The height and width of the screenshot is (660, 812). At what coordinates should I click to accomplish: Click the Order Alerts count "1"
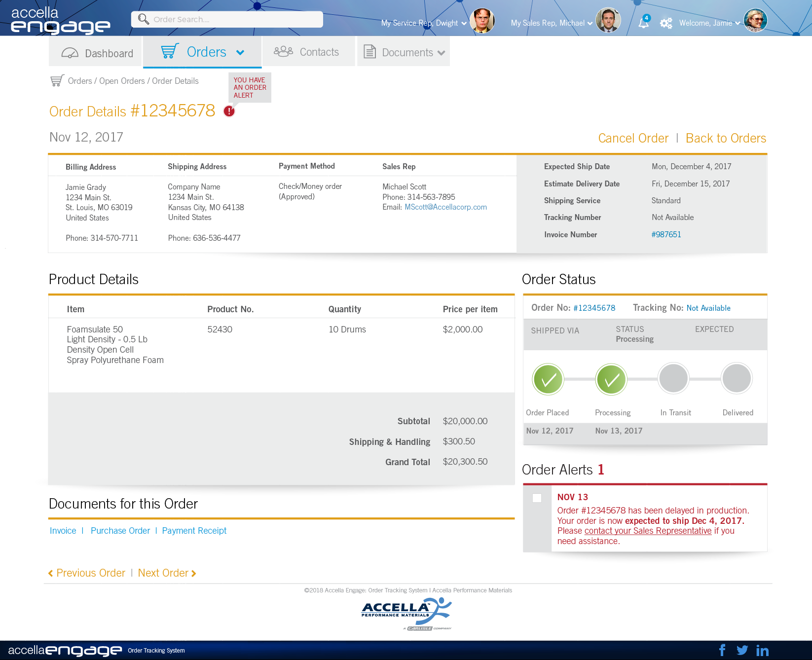[x=601, y=470]
